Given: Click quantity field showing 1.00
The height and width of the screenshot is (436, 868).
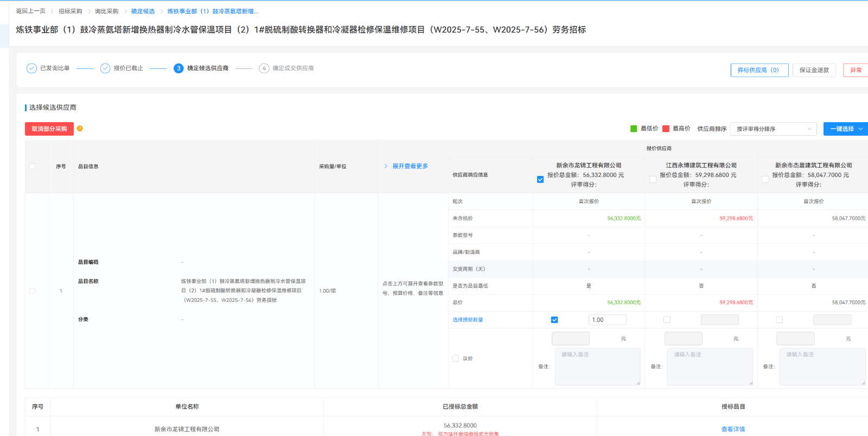Looking at the screenshot, I should pos(608,320).
